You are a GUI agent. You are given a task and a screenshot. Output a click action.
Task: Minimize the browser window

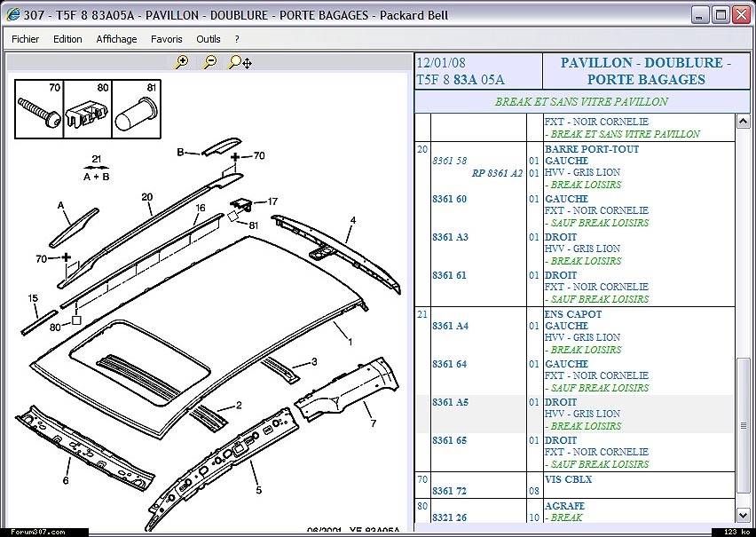click(699, 15)
